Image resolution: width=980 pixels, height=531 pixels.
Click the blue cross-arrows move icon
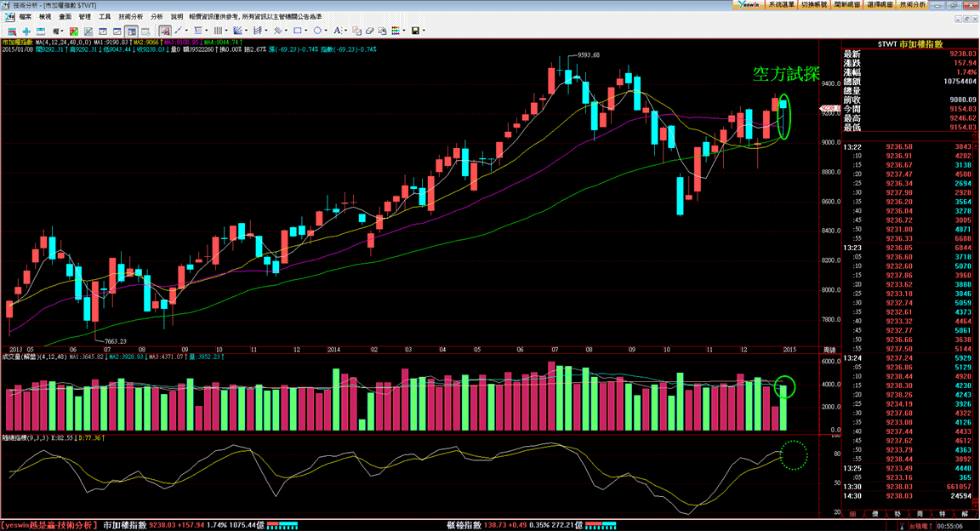click(26, 31)
